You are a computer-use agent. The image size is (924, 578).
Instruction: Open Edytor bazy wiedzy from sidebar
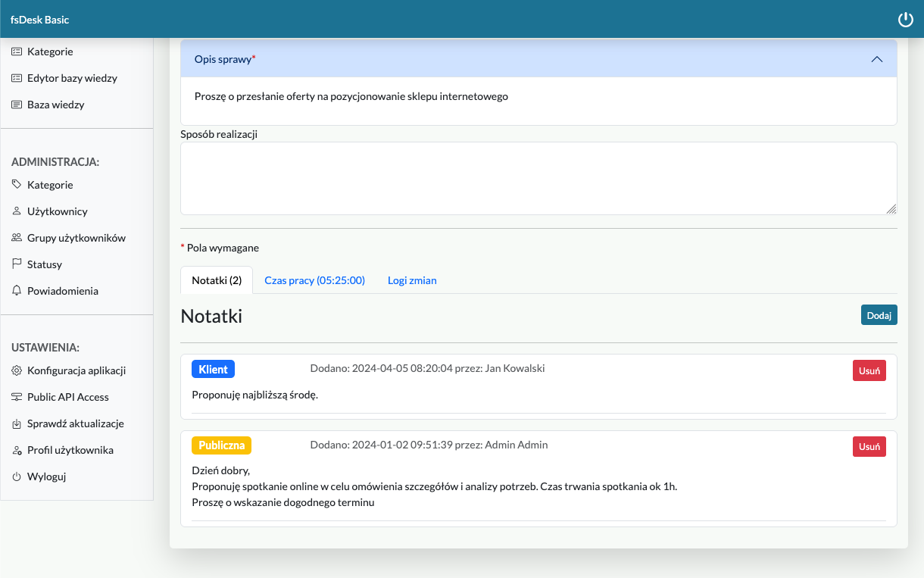72,78
